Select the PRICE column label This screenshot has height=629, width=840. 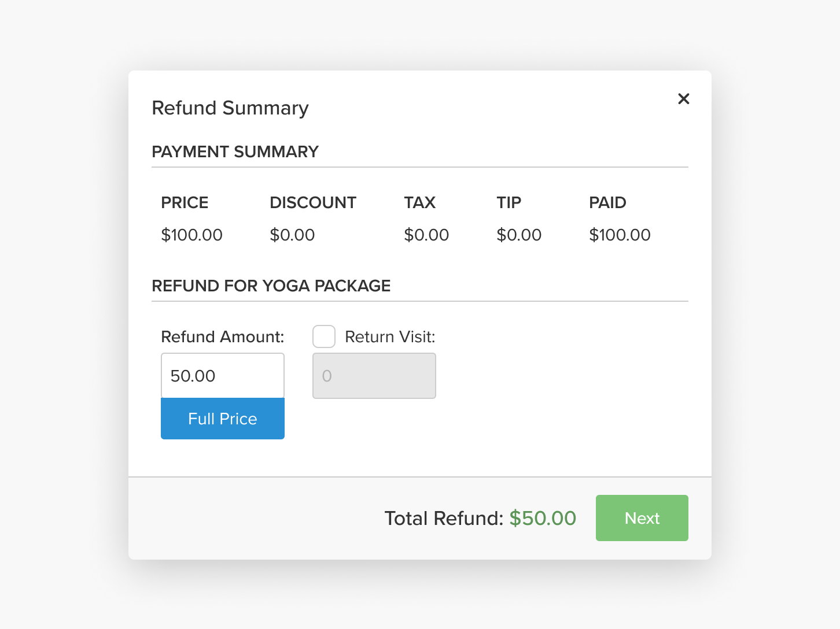point(185,202)
